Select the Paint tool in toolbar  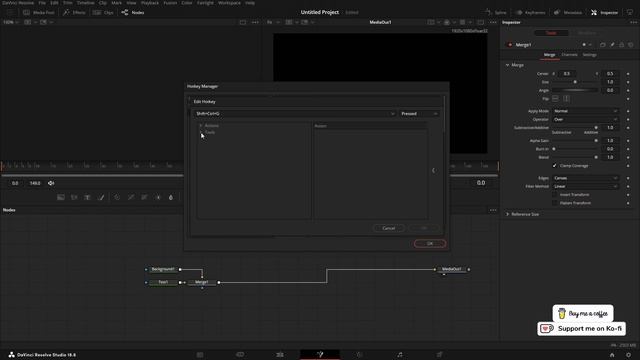click(101, 198)
